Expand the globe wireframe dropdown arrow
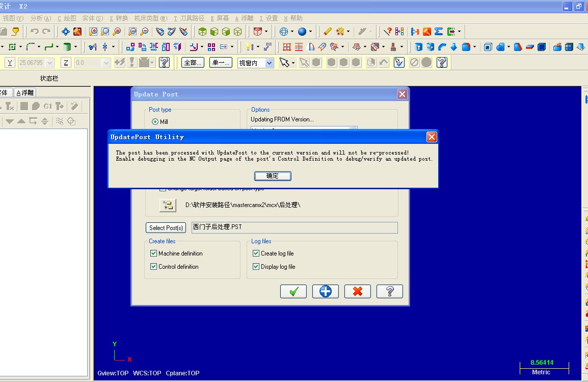Screen dimensions: 588x382 pyautogui.click(x=292, y=32)
